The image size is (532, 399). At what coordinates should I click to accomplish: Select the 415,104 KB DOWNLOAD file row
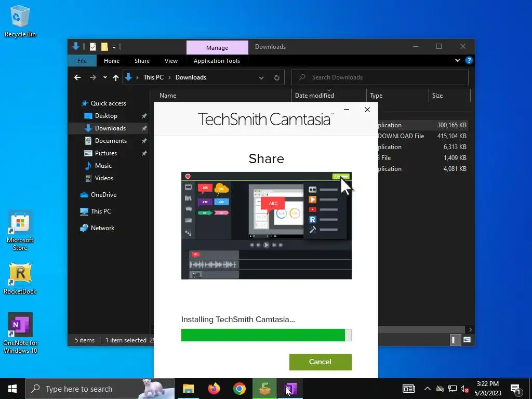423,136
